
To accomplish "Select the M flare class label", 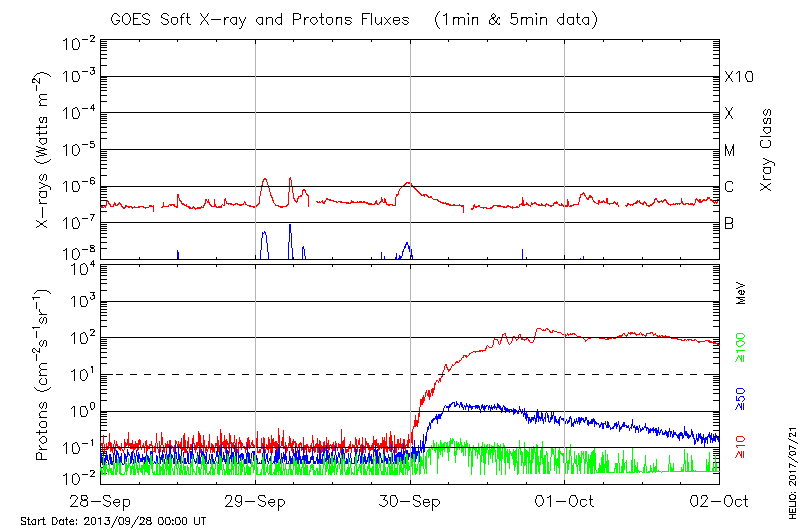I will point(730,151).
